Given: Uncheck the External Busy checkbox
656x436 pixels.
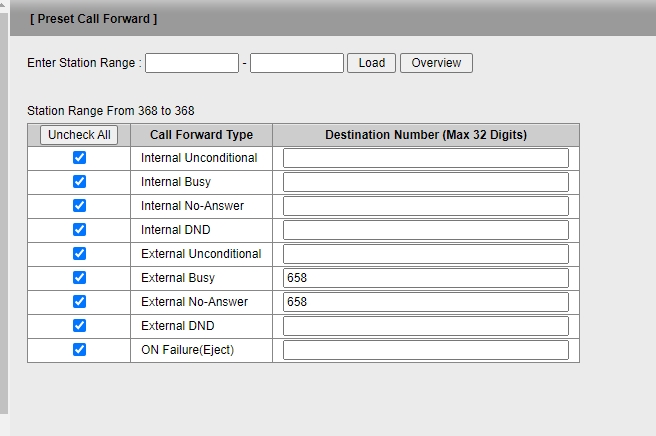Looking at the screenshot, I should 79,278.
